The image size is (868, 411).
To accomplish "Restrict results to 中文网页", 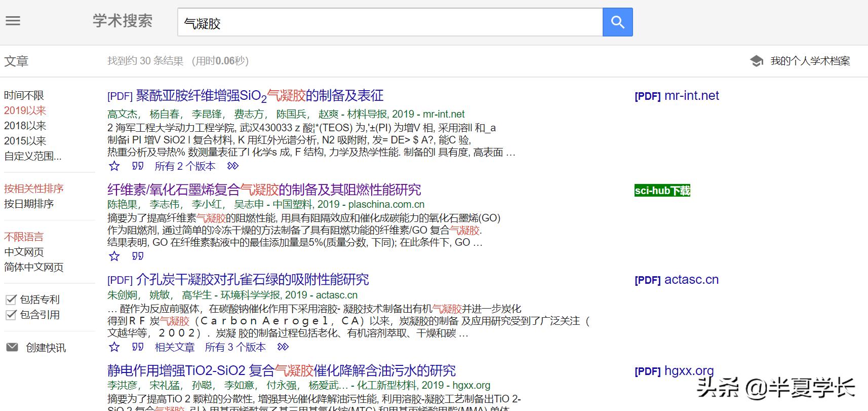I will pos(24,252).
